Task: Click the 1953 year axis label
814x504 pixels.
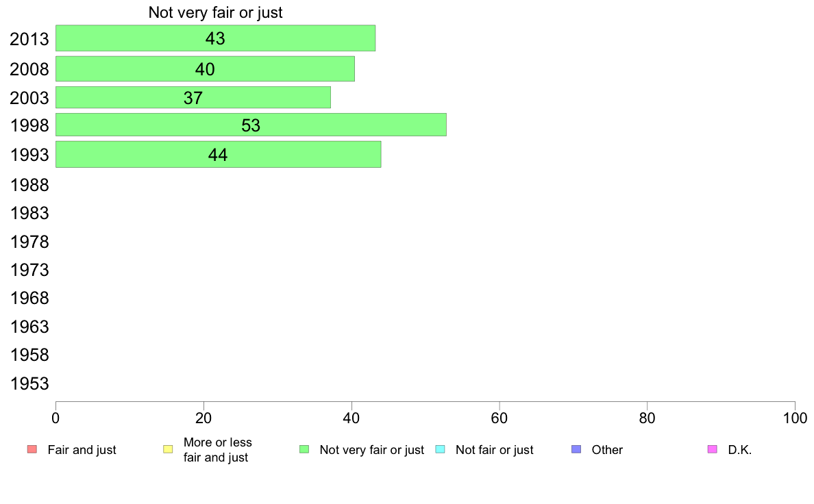Action: [29, 383]
